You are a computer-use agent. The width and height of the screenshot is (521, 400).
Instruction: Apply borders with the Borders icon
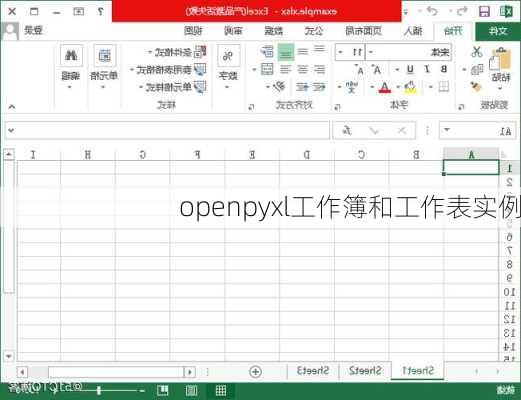(443, 87)
